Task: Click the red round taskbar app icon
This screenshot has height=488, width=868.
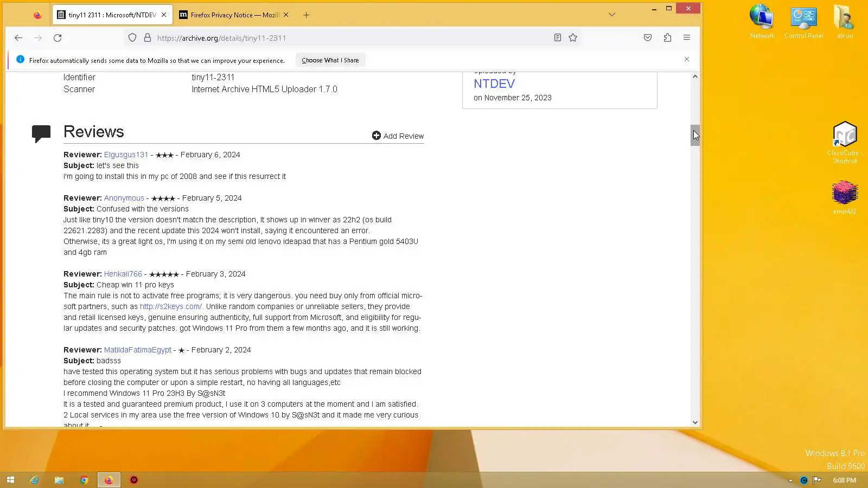Action: point(134,480)
